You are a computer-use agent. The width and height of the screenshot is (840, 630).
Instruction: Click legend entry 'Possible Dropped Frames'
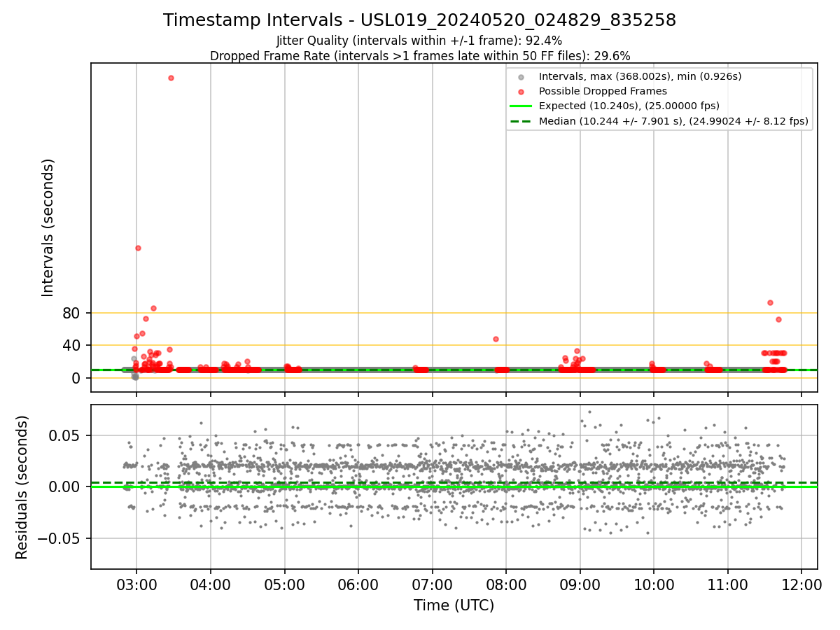pyautogui.click(x=603, y=91)
